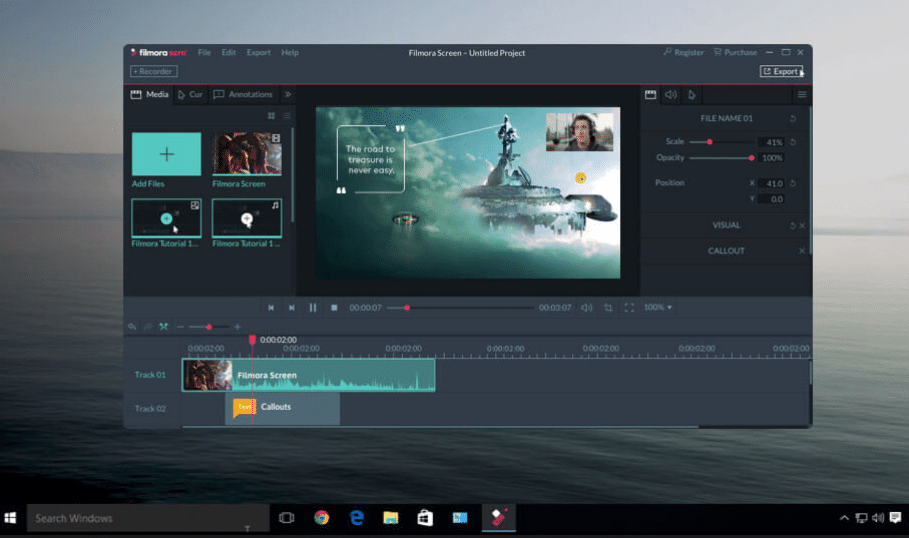Open the properties panel hamburger menu
909x538 pixels.
pyautogui.click(x=802, y=94)
